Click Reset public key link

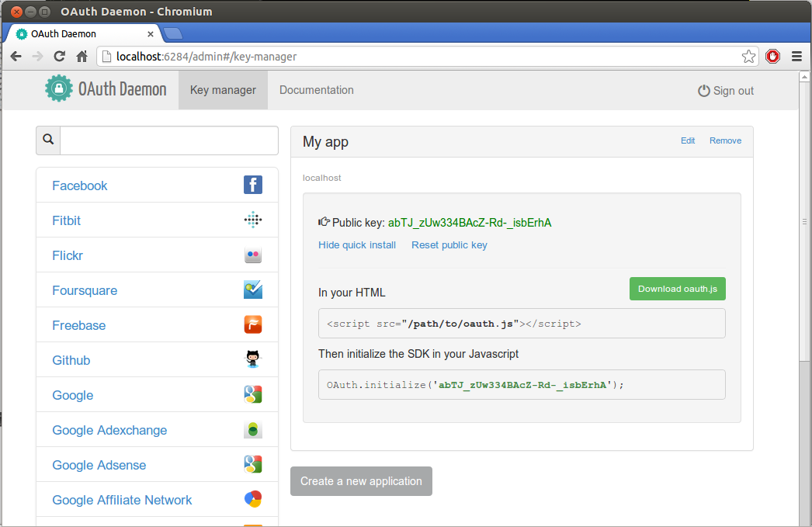[449, 244]
